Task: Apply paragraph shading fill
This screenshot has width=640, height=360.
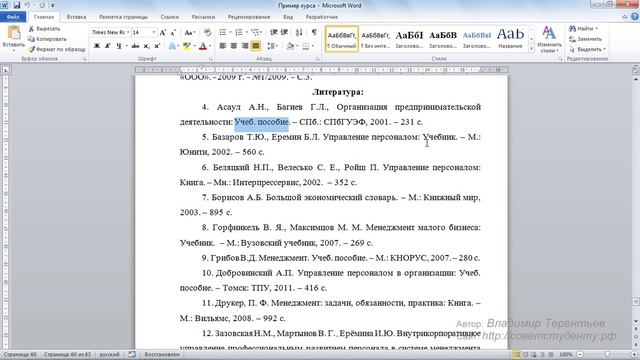Action: pos(290,46)
